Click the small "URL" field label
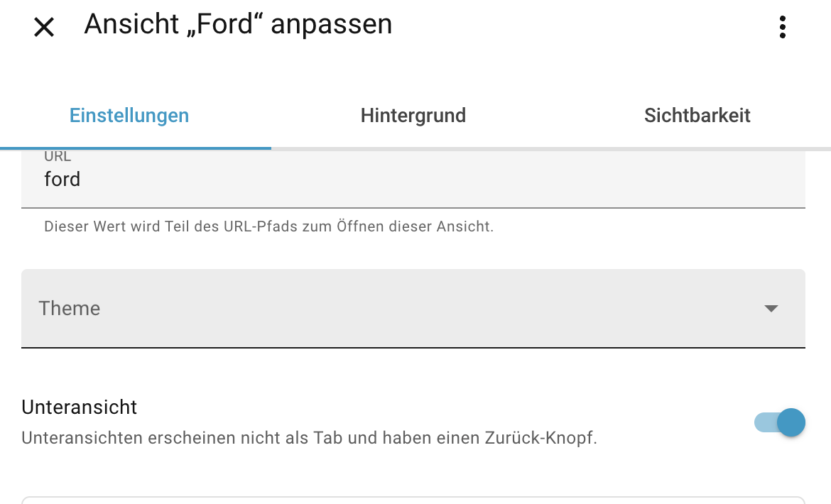831x504 pixels. pos(58,157)
